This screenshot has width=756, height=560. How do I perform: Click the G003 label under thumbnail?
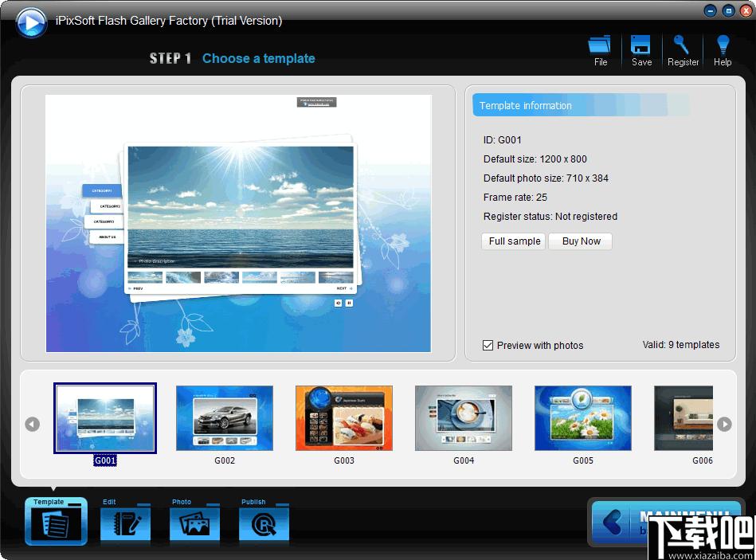pos(344,460)
